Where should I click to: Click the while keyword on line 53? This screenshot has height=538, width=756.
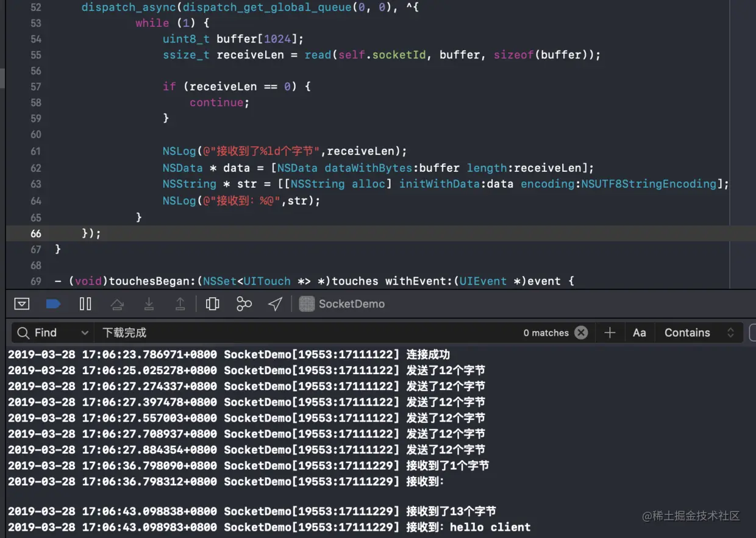[152, 23]
